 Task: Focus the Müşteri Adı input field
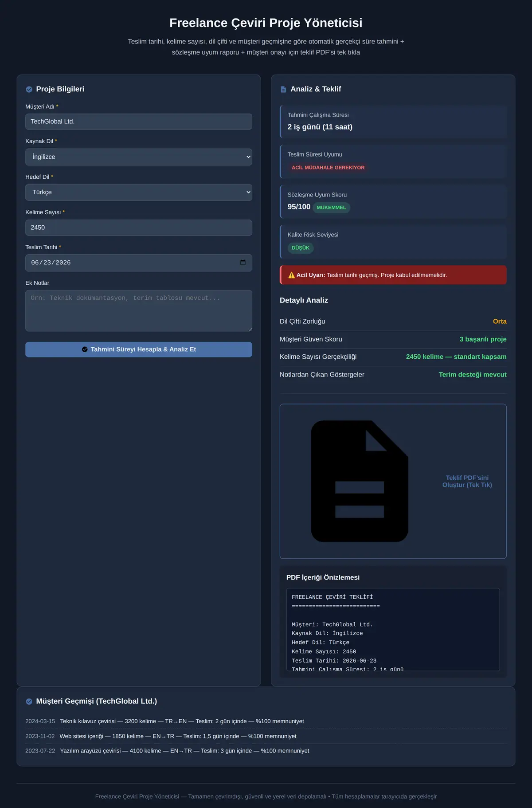139,122
